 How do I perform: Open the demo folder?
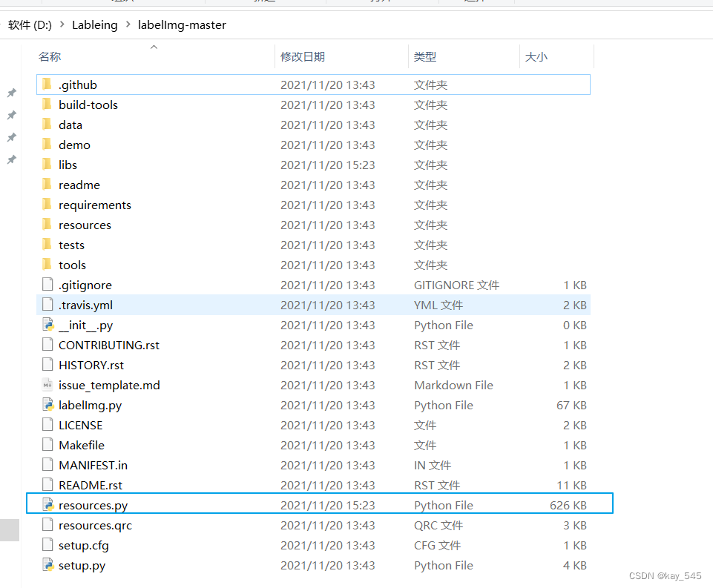(74, 145)
